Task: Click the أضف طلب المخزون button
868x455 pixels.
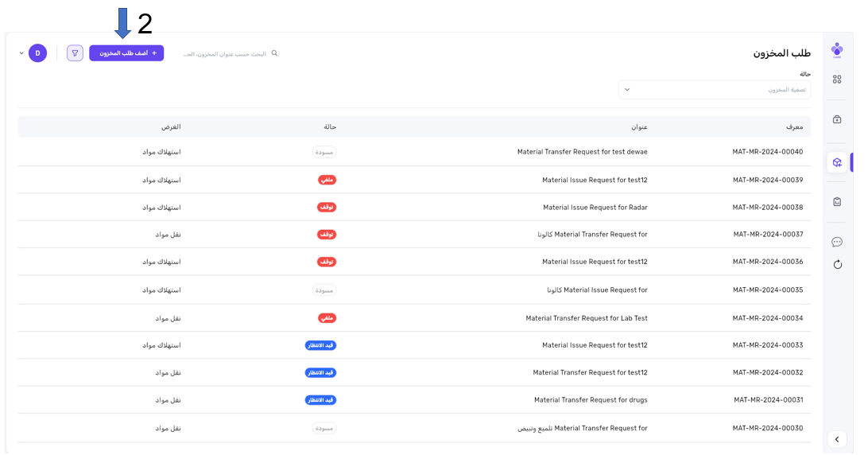Action: point(126,53)
